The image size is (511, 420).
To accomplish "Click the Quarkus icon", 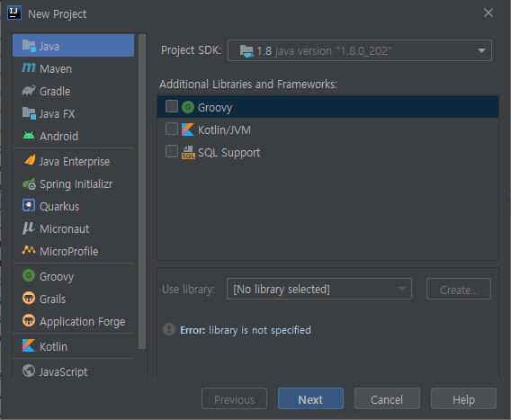I will 29,206.
